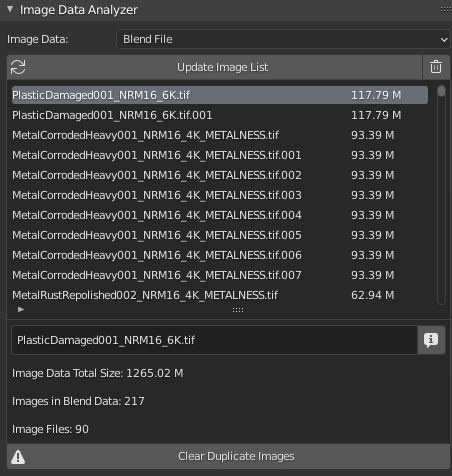Select PlasticDamaged001_NRM16_6K.tif.001 in the list
The height and width of the screenshot is (476, 452).
pos(220,115)
